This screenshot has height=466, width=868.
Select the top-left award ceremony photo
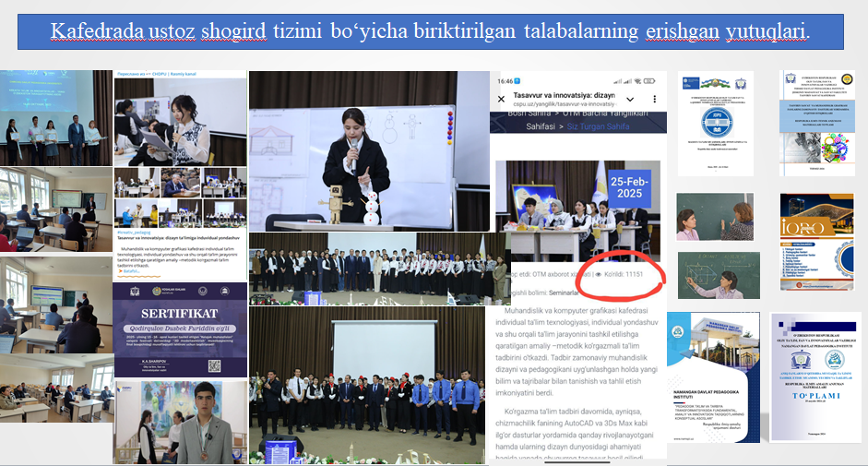click(54, 117)
